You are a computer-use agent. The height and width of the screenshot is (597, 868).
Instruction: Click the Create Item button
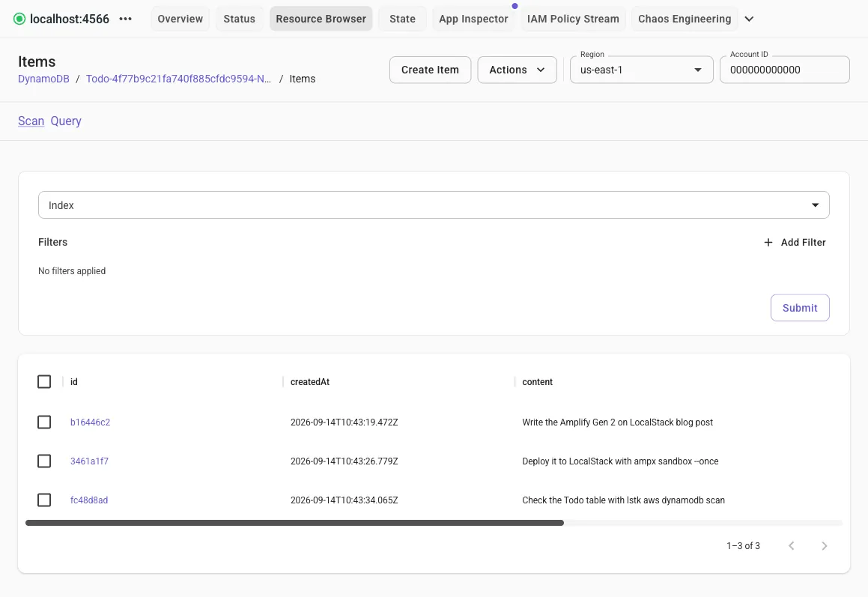pos(430,70)
